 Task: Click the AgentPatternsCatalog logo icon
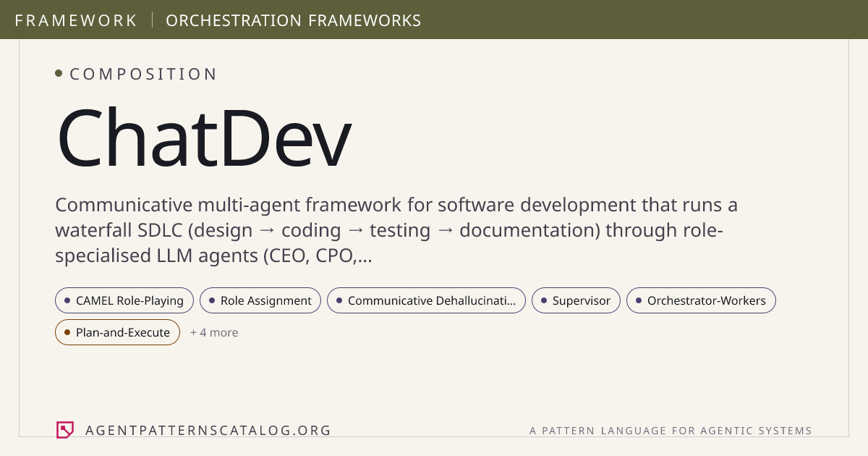65,430
